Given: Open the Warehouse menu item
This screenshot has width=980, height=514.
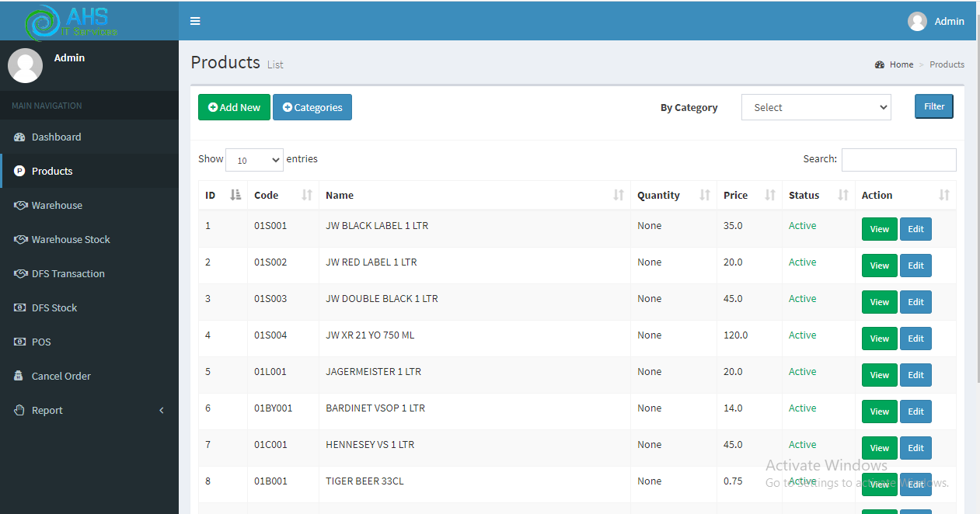Looking at the screenshot, I should 89,206.
